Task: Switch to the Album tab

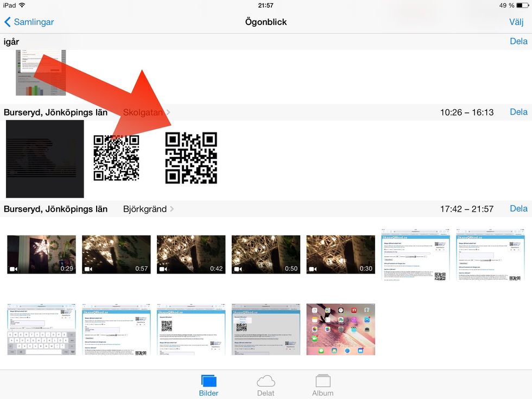Action: [x=322, y=386]
